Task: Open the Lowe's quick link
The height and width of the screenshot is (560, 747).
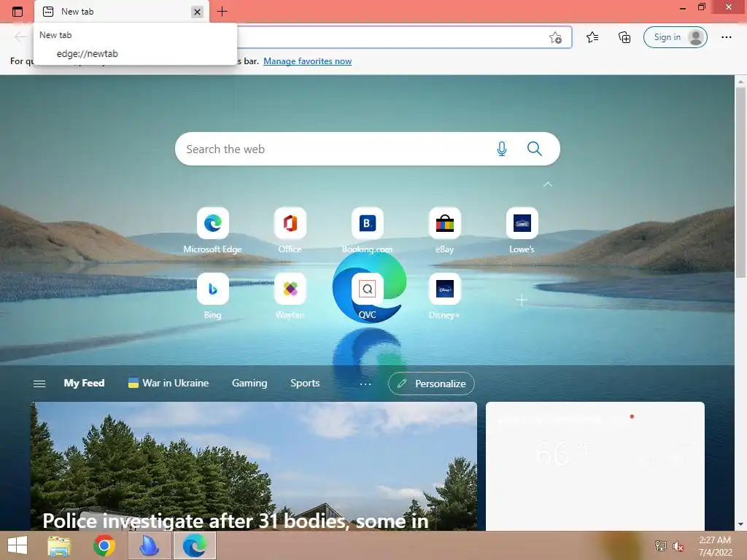Action: [522, 230]
